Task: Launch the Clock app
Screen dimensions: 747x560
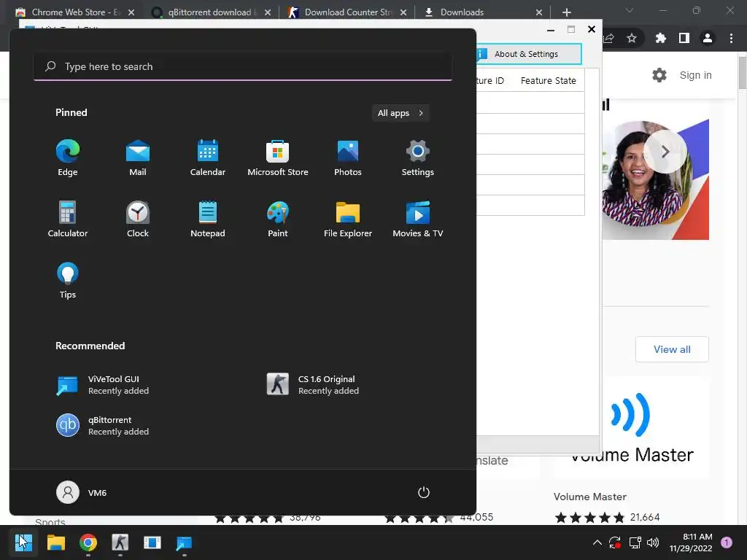Action: coord(138,219)
